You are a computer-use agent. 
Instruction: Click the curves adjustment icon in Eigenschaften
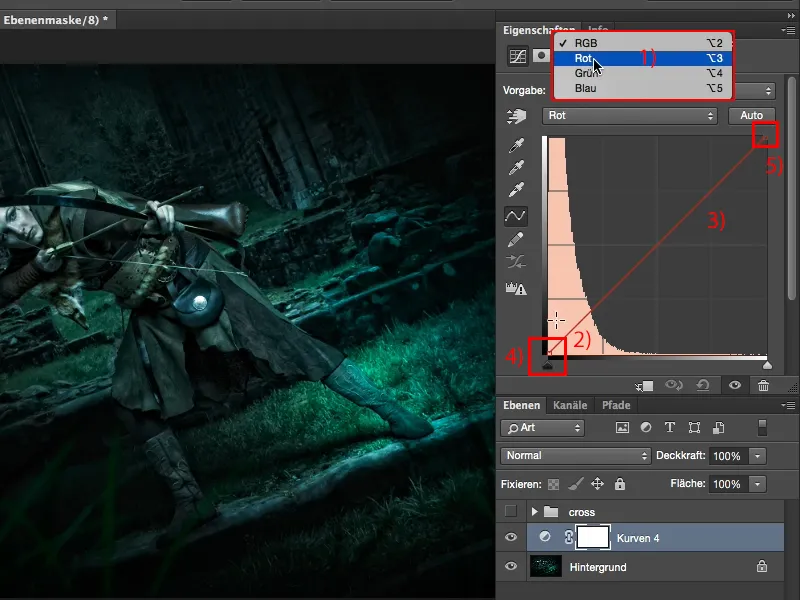click(x=517, y=56)
